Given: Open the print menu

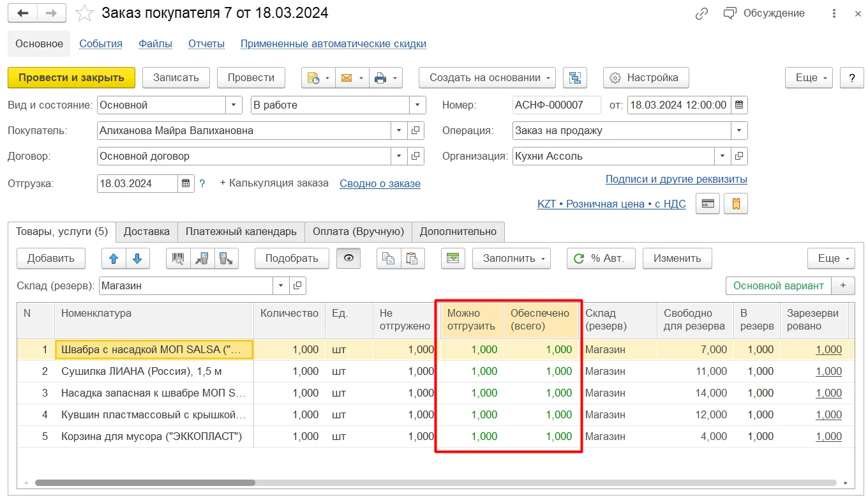Looking at the screenshot, I should (x=387, y=78).
